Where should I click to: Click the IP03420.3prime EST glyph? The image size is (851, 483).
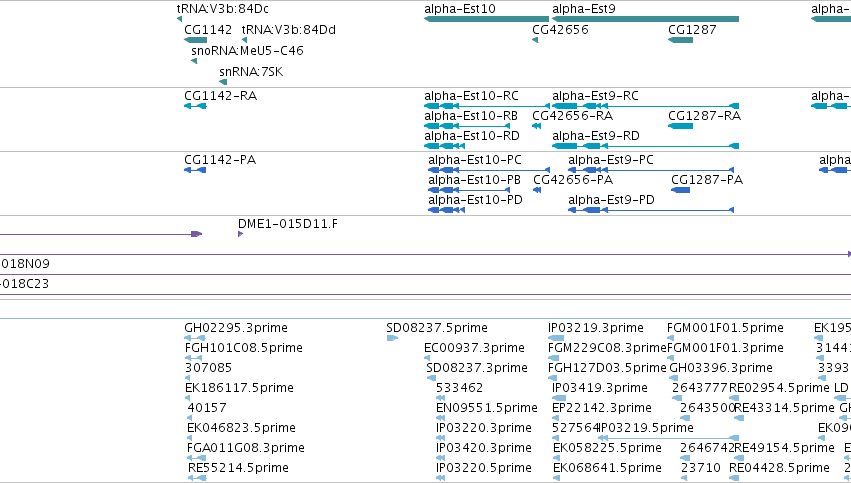tap(440, 458)
